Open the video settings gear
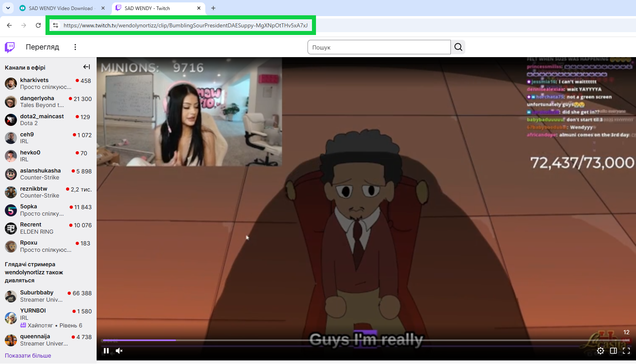This screenshot has height=364, width=636. tap(600, 351)
